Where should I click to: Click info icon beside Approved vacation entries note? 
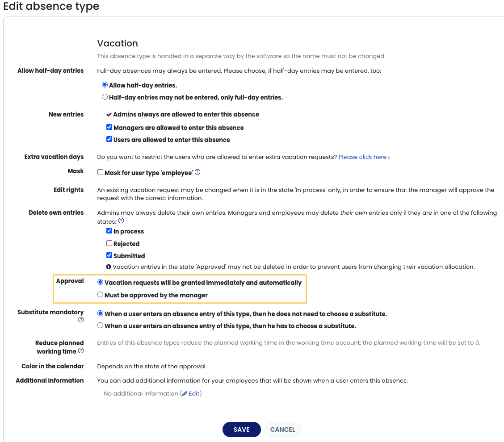[109, 267]
